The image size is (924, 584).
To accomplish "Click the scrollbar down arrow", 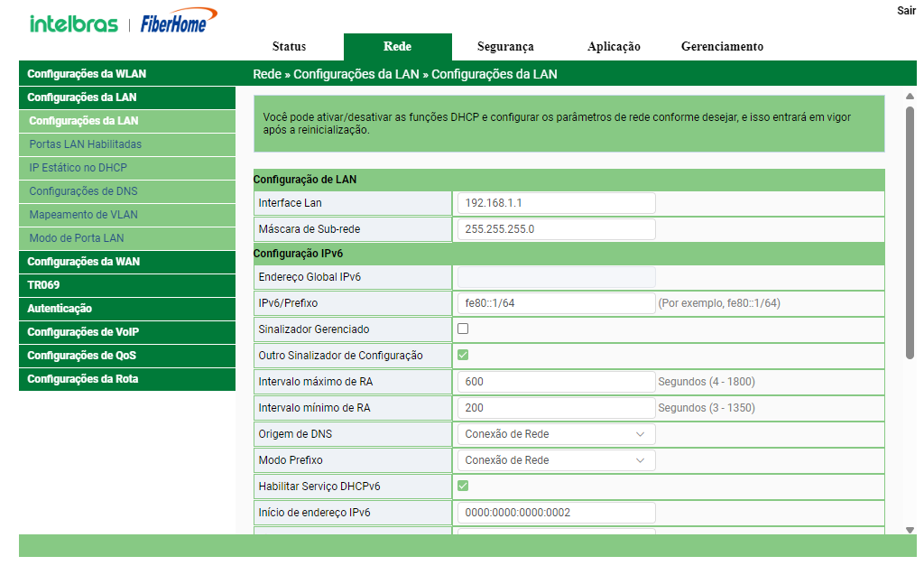I will tap(910, 531).
